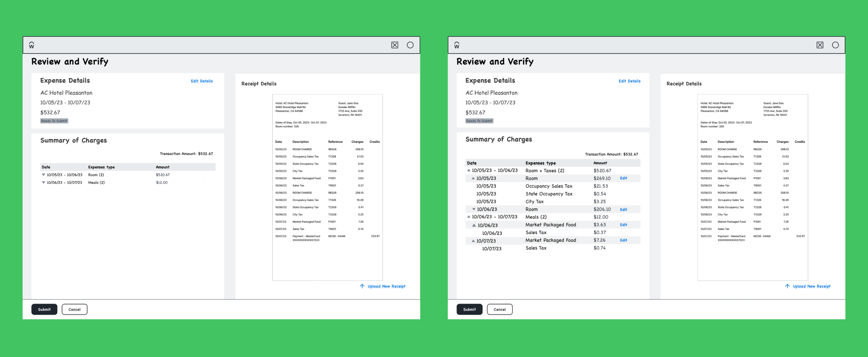Click the Ready To Submit badge in right window

point(479,121)
